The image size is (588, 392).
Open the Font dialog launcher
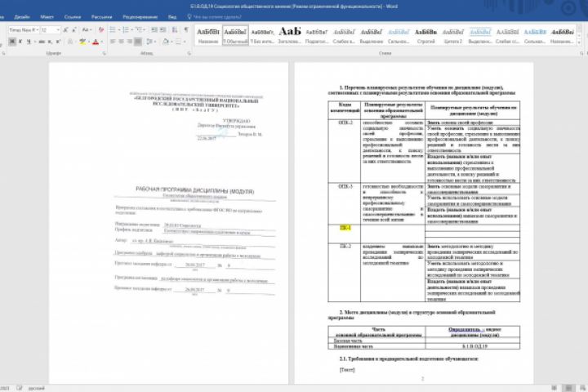[x=104, y=54]
